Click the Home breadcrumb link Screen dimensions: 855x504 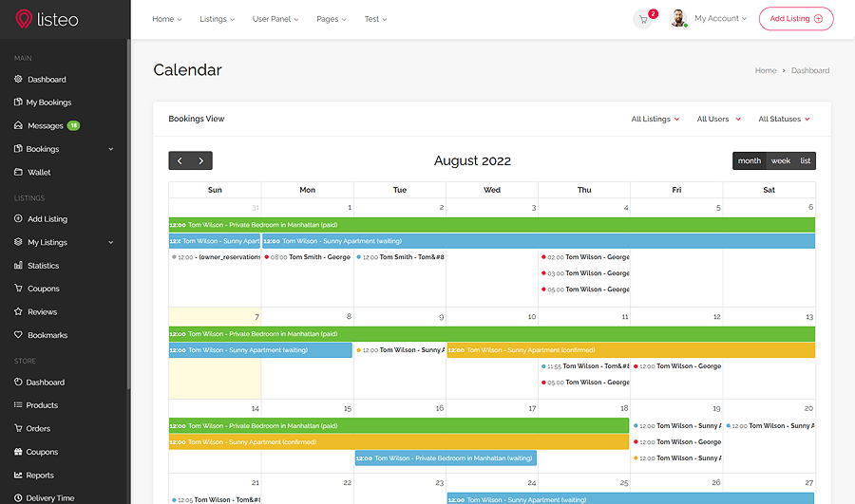(x=765, y=70)
